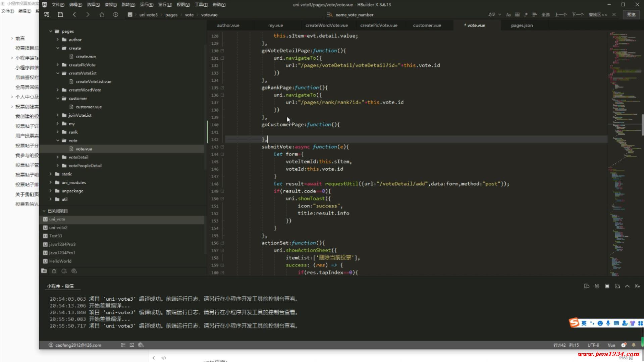Open createVoteList.vue file in tree
Screen dimensions: 644x362
tap(93, 81)
